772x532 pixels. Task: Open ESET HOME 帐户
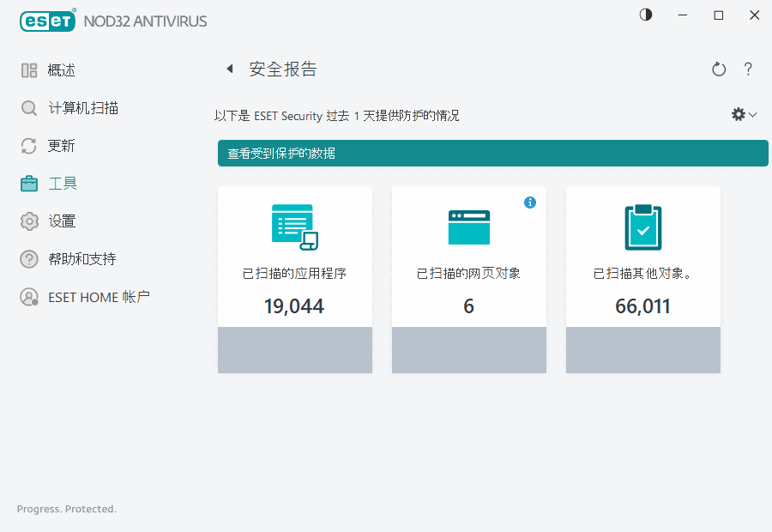coord(99,297)
